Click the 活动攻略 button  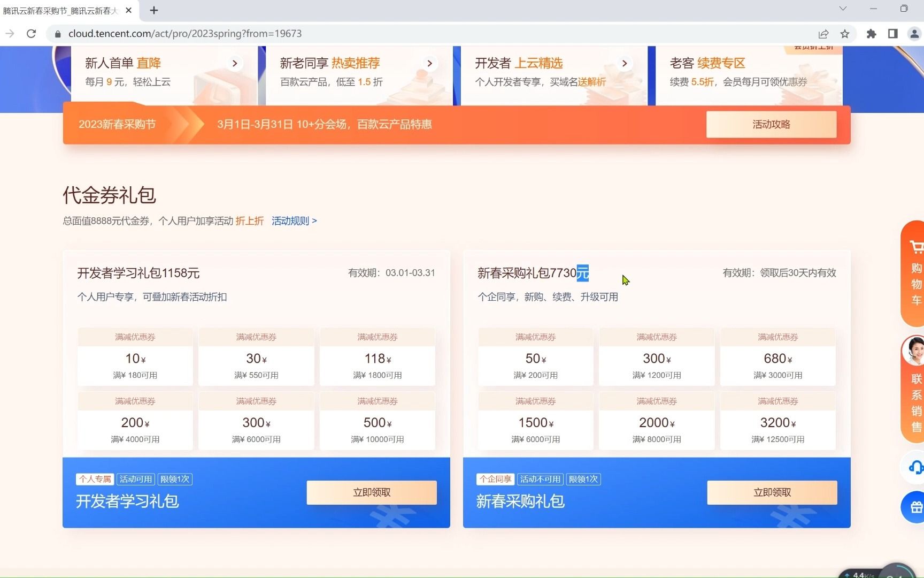[x=771, y=124]
